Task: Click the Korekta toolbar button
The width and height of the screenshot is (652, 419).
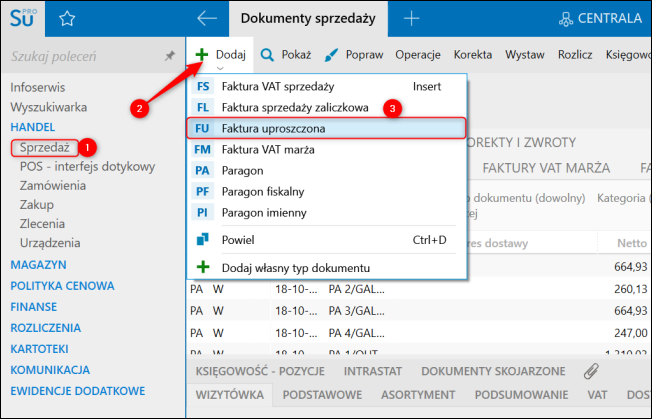Action: (x=473, y=55)
